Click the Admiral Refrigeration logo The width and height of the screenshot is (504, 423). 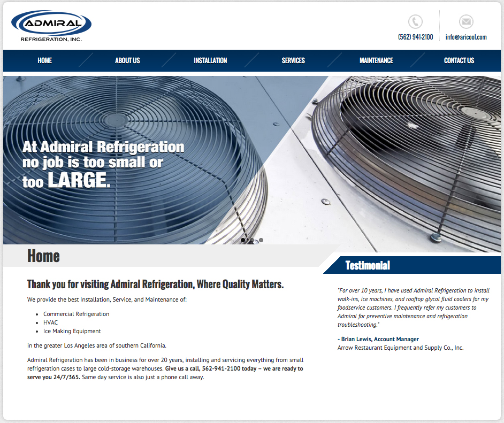51,26
